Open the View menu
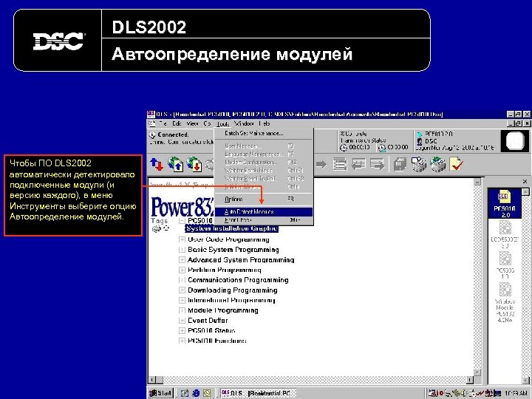This screenshot has width=532, height=399. click(x=192, y=124)
